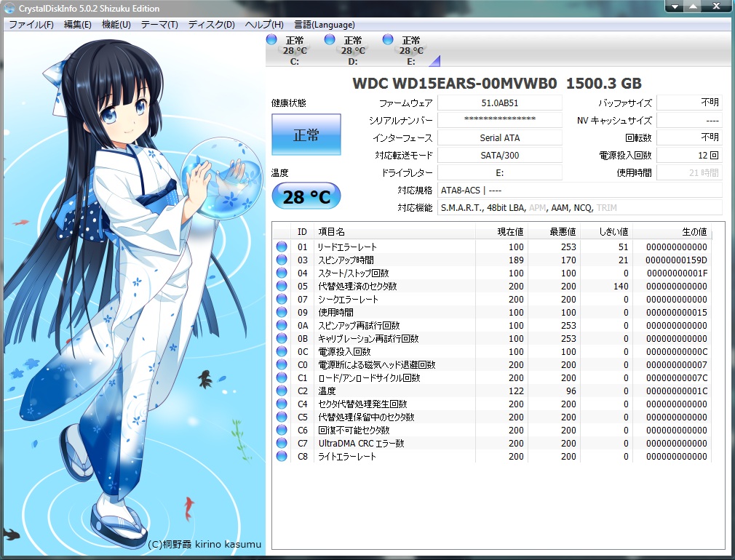This screenshot has width=735, height=560.
Task: Click blue orb on 温度 attribute row
Action: tap(282, 391)
